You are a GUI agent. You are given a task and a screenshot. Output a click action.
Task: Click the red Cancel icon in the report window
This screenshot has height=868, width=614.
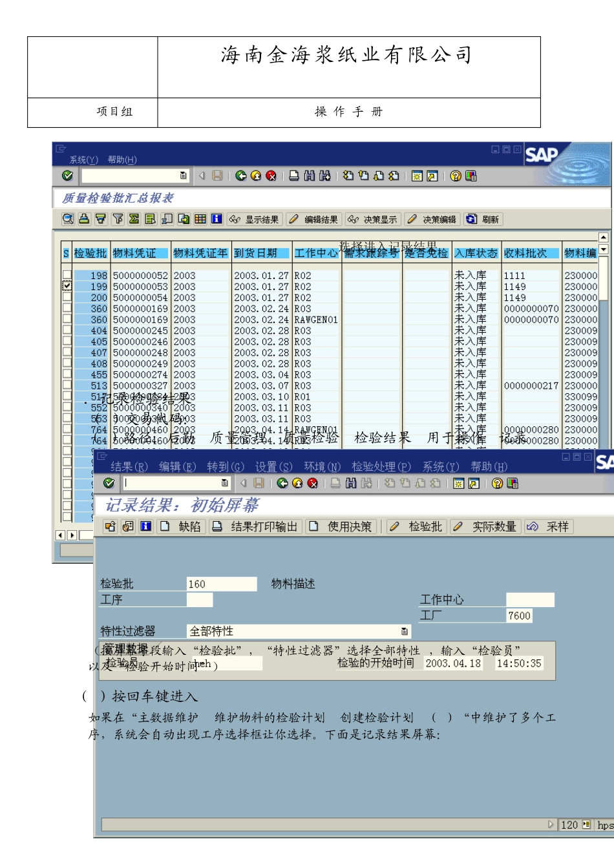pos(271,176)
